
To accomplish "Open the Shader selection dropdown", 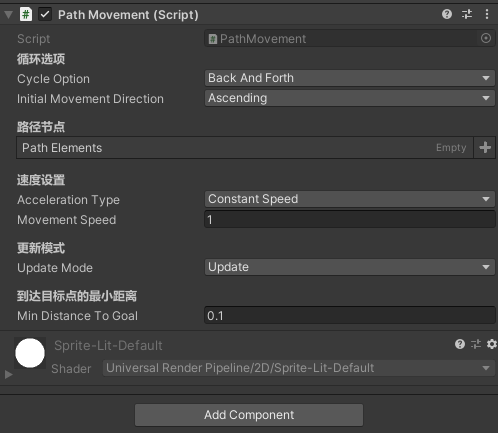I will [299, 368].
